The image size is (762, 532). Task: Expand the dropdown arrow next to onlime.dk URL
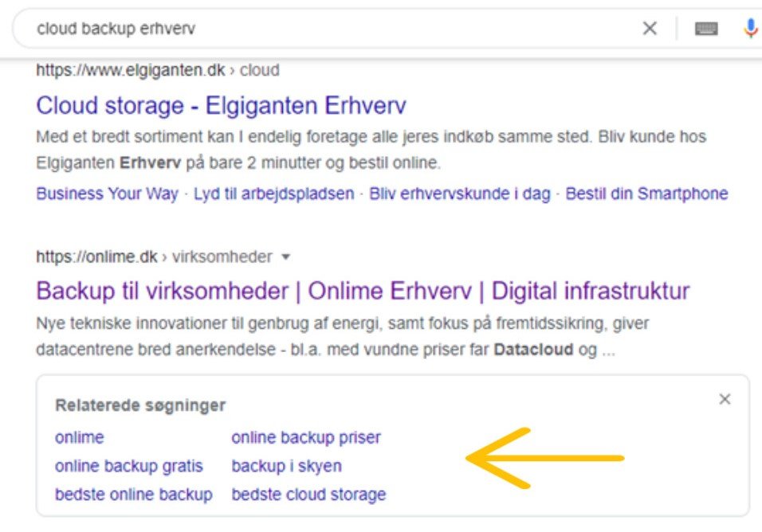click(x=286, y=257)
